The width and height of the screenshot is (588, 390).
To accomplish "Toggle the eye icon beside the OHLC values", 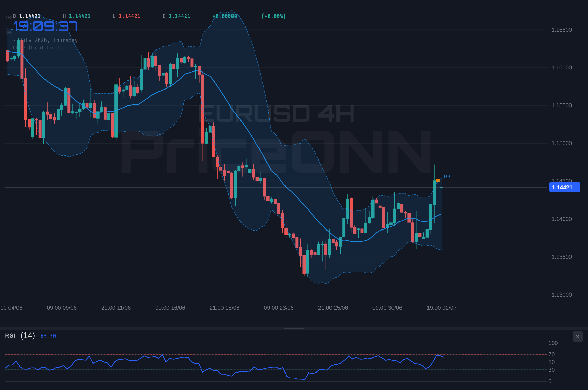I will [8, 17].
